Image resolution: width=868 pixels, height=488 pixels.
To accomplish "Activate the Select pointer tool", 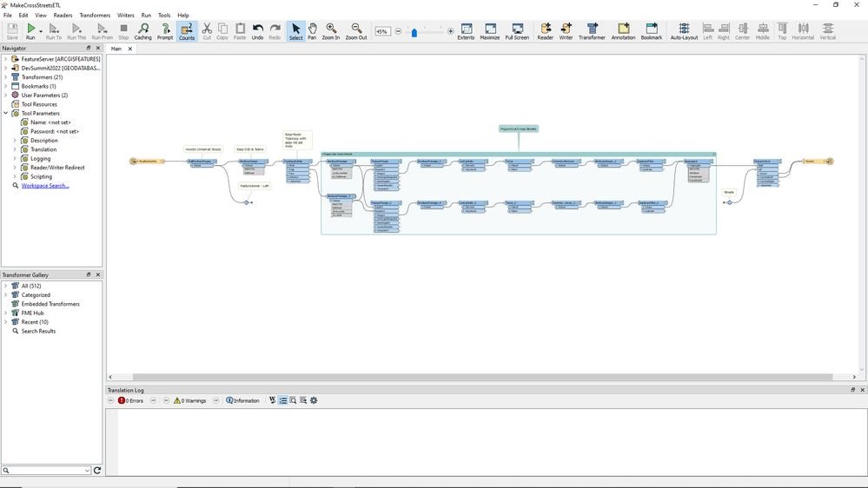I will pos(295,31).
